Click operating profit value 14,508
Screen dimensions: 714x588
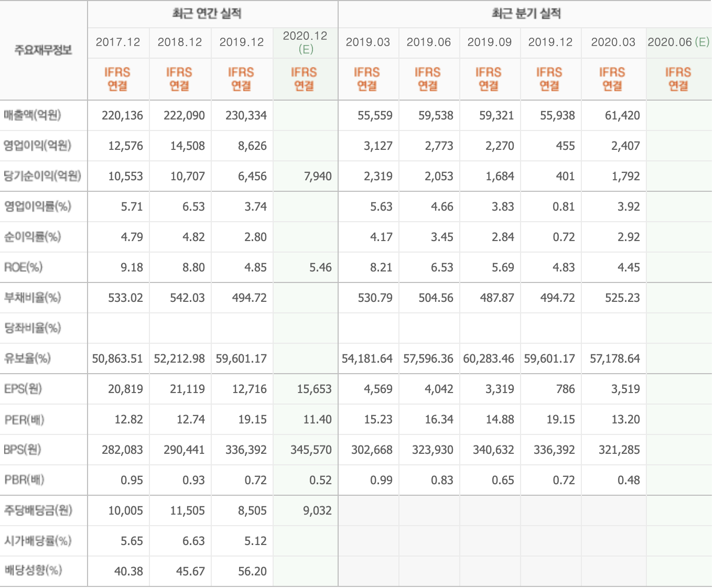coord(188,146)
